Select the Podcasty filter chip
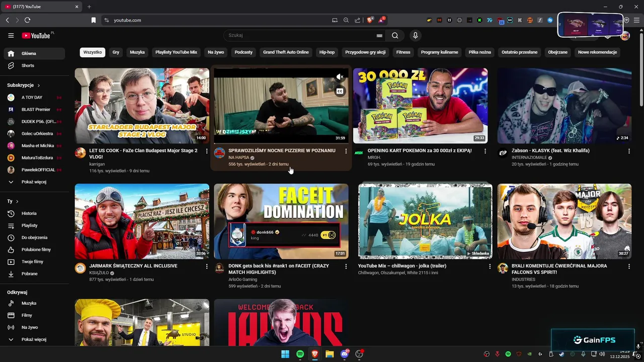The height and width of the screenshot is (362, 644). click(x=244, y=52)
